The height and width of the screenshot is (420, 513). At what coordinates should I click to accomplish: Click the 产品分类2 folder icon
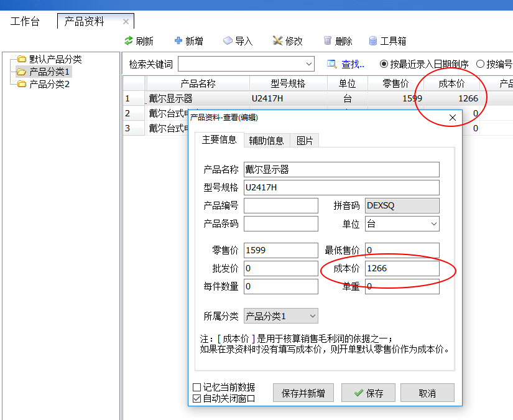pyautogui.click(x=22, y=84)
